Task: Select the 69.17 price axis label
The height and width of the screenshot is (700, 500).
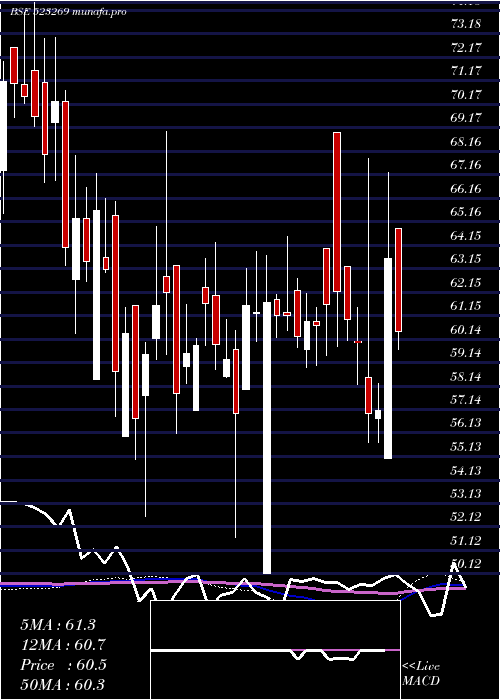Action: pyautogui.click(x=466, y=117)
